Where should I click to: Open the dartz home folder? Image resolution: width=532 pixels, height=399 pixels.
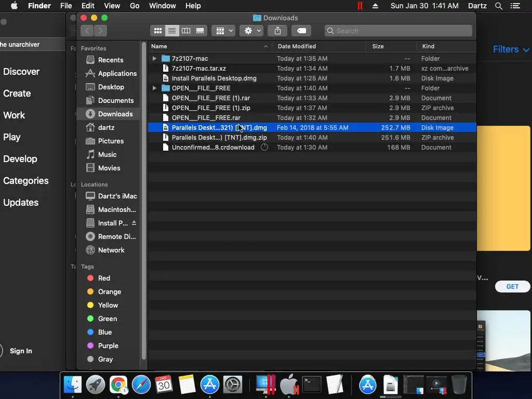[x=109, y=128]
